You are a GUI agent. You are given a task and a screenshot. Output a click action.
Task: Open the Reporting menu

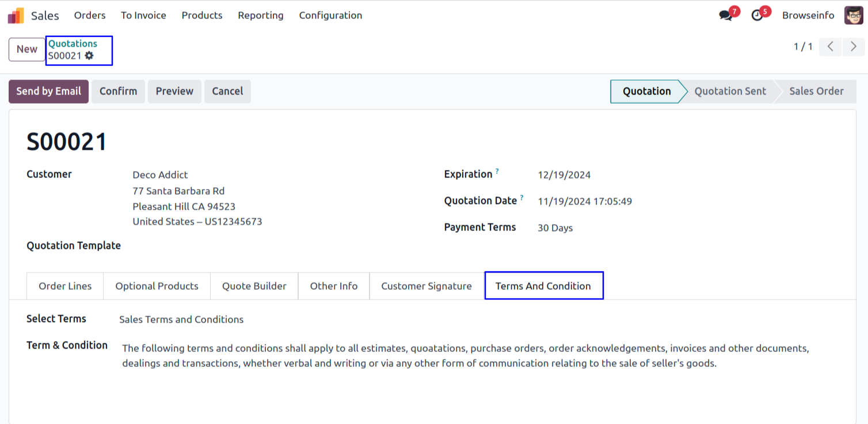260,16
